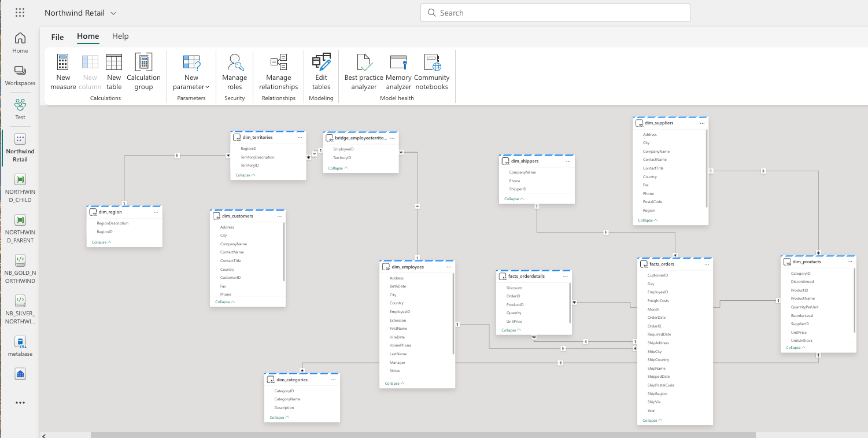
Task: Open the metabase SQL item in the sidebar
Action: (20, 347)
